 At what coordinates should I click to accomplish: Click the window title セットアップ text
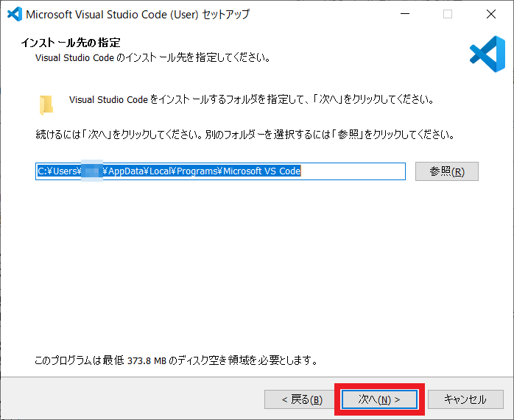pyautogui.click(x=226, y=15)
